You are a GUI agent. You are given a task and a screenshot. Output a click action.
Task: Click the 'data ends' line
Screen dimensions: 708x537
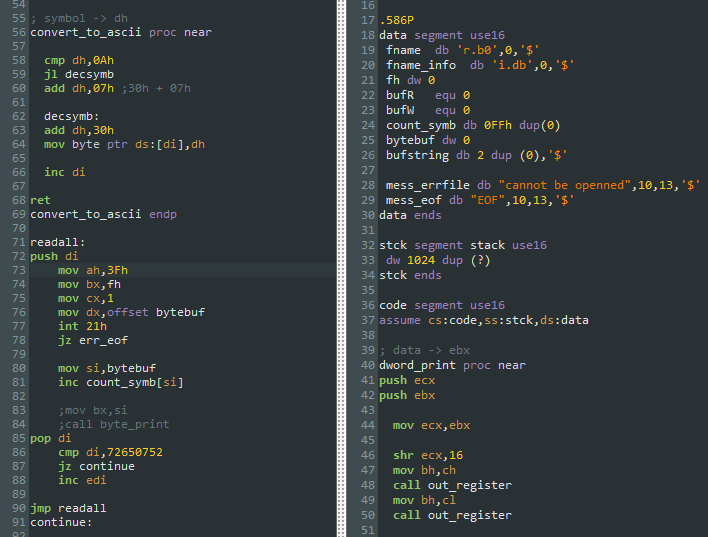coord(410,215)
